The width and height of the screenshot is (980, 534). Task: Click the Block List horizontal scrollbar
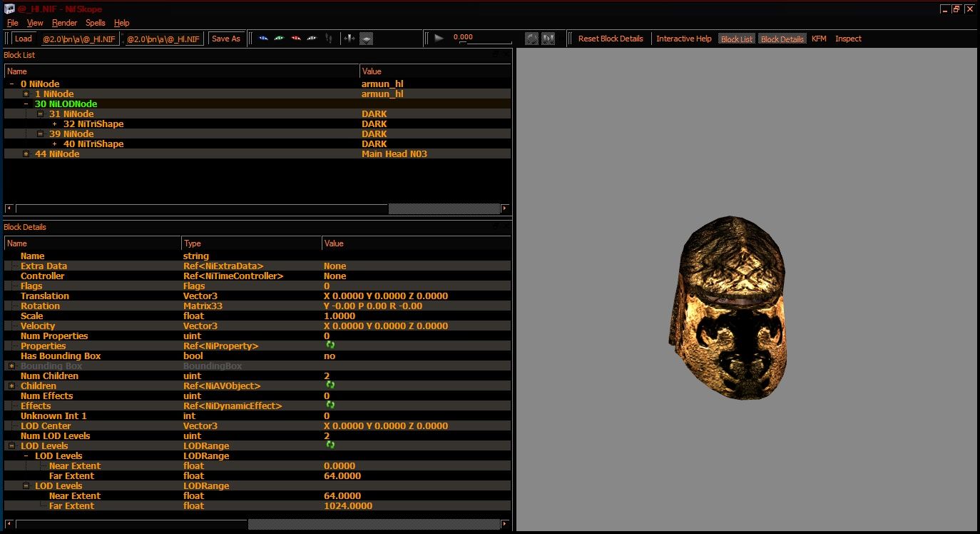point(258,208)
